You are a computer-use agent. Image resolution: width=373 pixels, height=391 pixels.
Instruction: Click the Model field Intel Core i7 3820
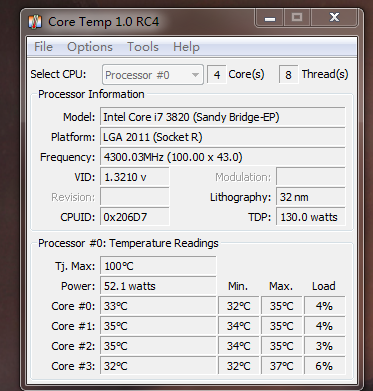223,117
